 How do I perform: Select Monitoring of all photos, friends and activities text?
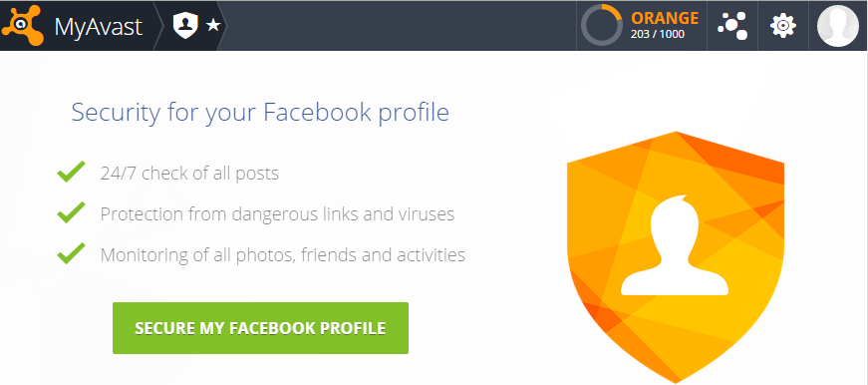point(282,254)
